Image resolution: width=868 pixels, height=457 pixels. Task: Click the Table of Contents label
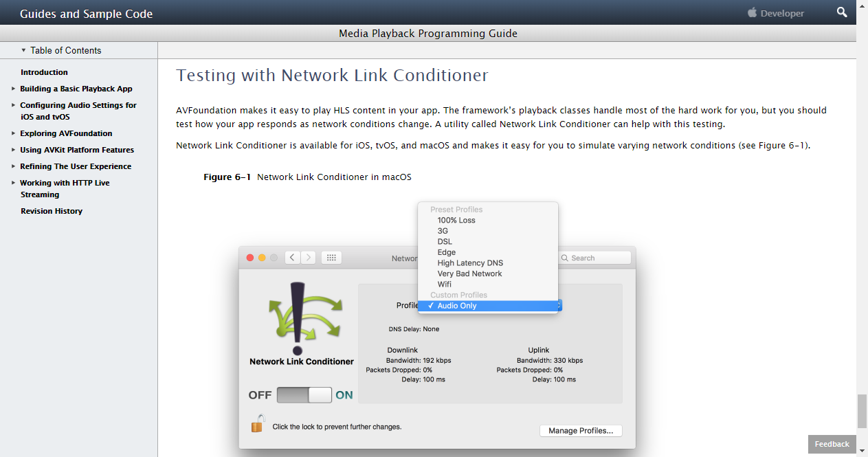coord(66,50)
